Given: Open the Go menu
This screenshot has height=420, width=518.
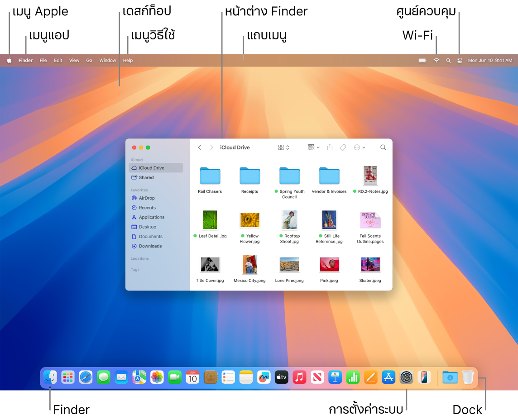Looking at the screenshot, I should [x=89, y=61].
